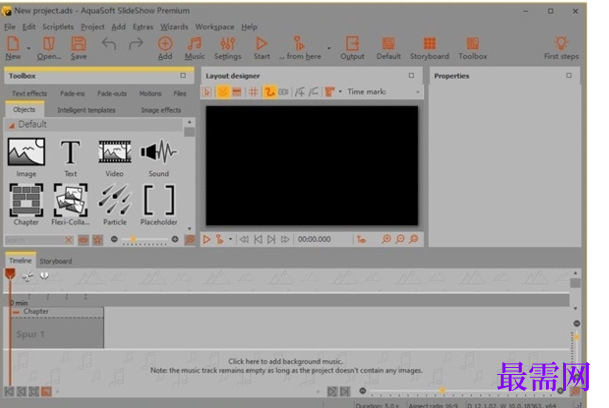Switch to the Image effects tab

point(161,110)
